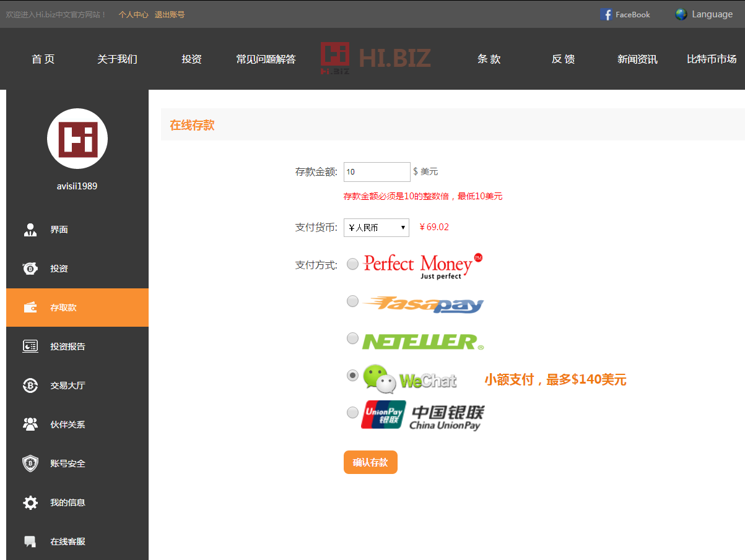Screen dimensions: 745x560
Task: Select the FasaPay radio button
Action: [352, 301]
